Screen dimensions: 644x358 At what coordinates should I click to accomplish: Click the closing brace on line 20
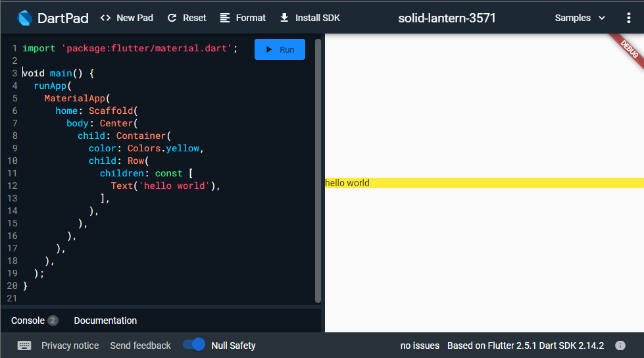[x=25, y=286]
